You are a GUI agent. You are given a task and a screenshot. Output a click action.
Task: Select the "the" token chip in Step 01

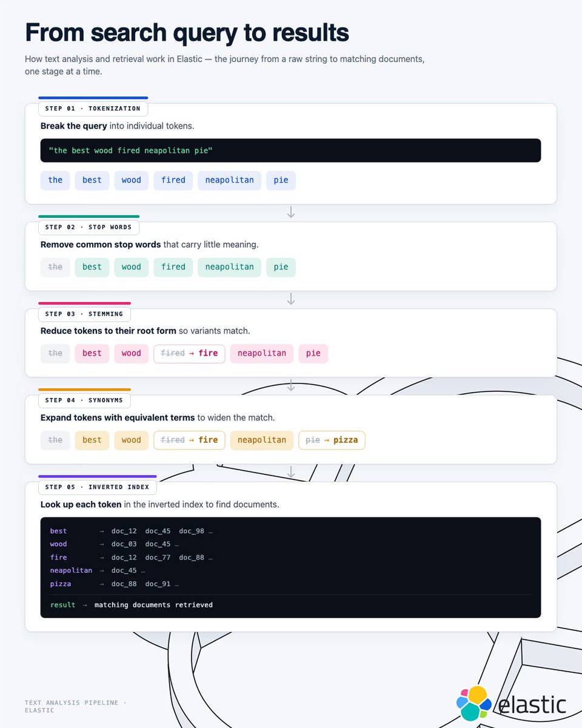click(x=55, y=180)
